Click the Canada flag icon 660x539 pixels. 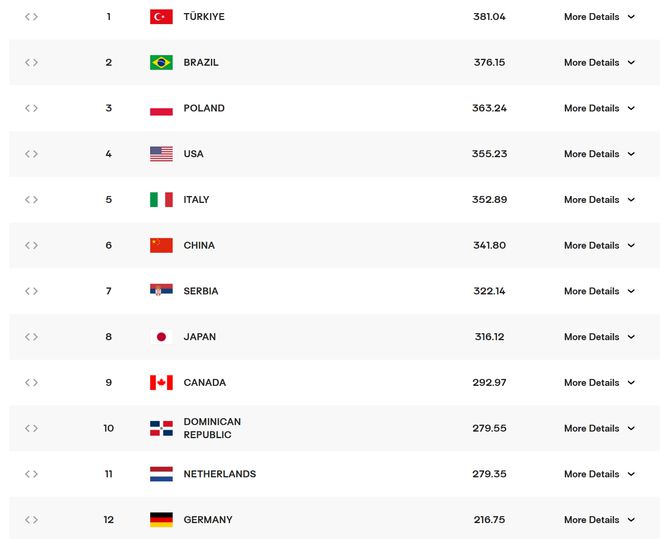[161, 382]
